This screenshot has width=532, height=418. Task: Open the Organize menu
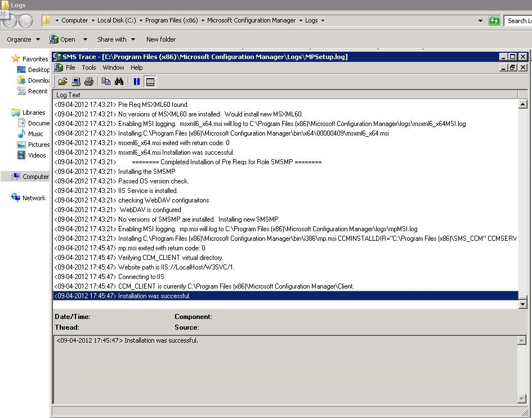22,39
